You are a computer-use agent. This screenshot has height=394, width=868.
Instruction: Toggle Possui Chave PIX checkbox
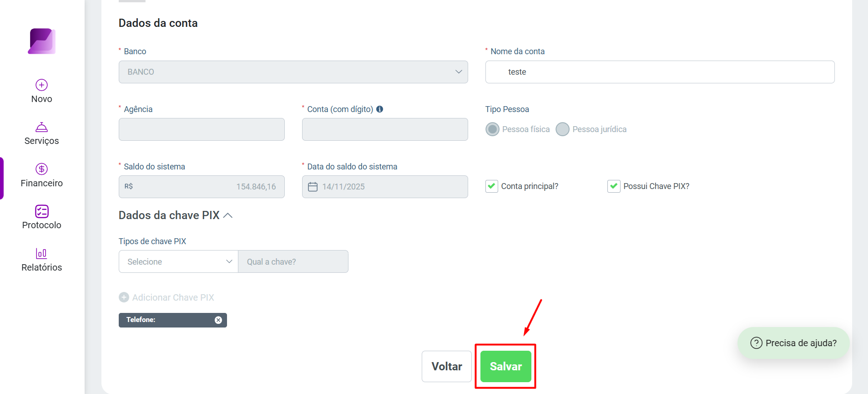pyautogui.click(x=614, y=186)
